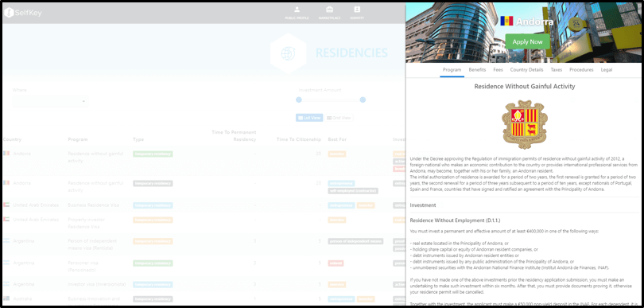Screen dimensions: 644x308
Task: Click the Type column header
Action: (x=138, y=139)
